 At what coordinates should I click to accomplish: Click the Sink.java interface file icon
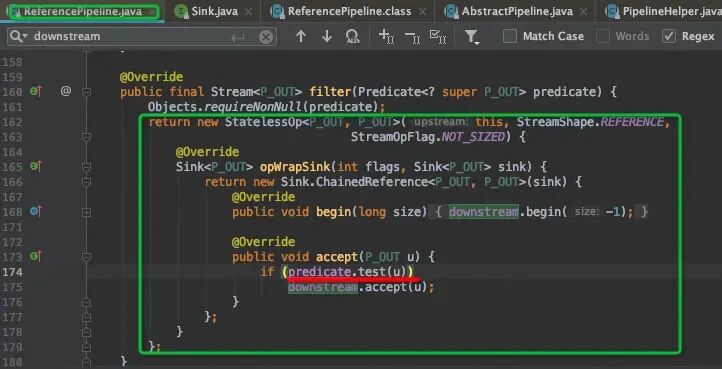(x=181, y=11)
